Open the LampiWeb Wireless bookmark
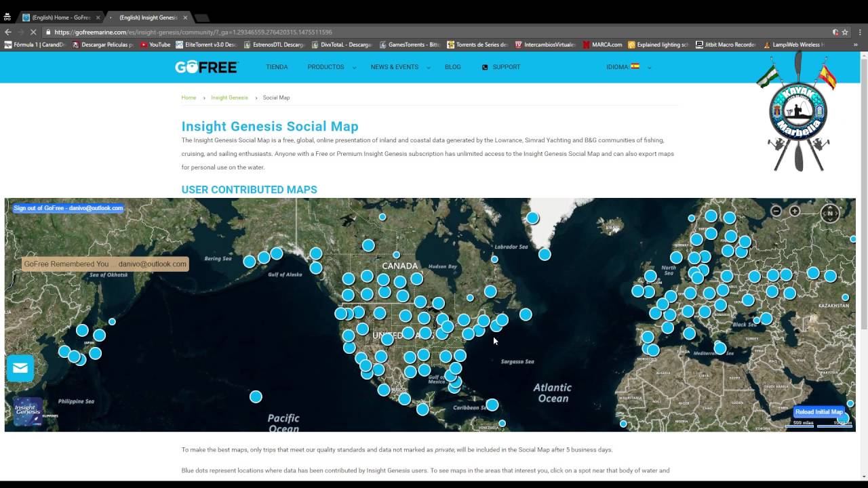The height and width of the screenshot is (488, 868). 793,45
